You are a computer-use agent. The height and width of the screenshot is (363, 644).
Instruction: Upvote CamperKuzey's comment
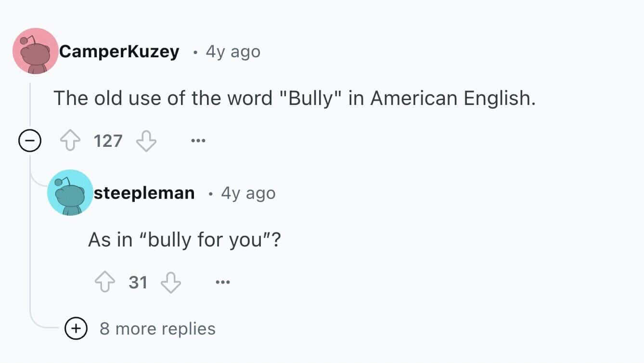point(70,142)
